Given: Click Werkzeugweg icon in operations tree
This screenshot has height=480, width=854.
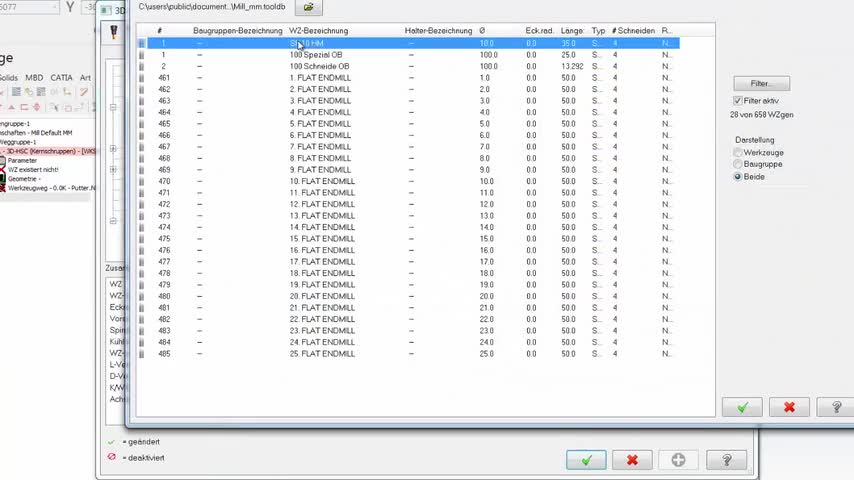Looking at the screenshot, I should pyautogui.click(x=3, y=188).
